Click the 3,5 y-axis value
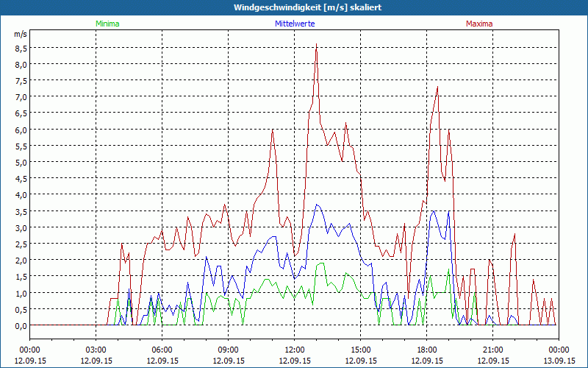This screenshot has width=588, height=368. coord(21,211)
